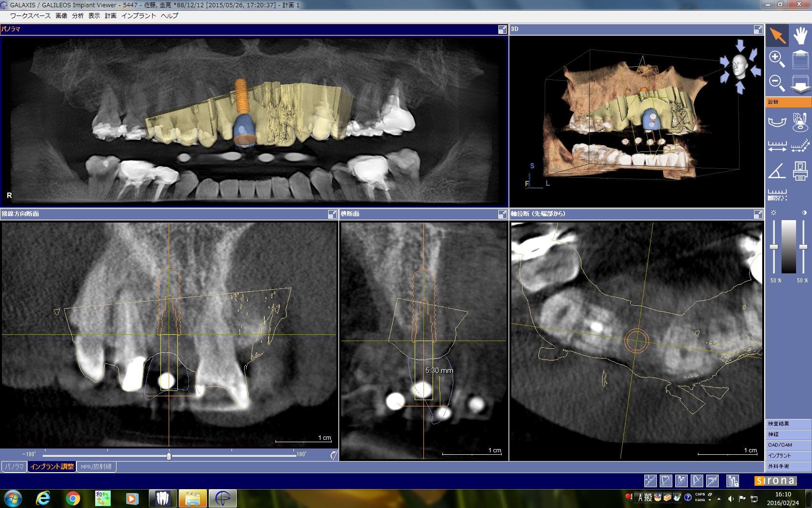This screenshot has height=508, width=812.
Task: Switch to the パノラマ tab
Action: point(14,467)
